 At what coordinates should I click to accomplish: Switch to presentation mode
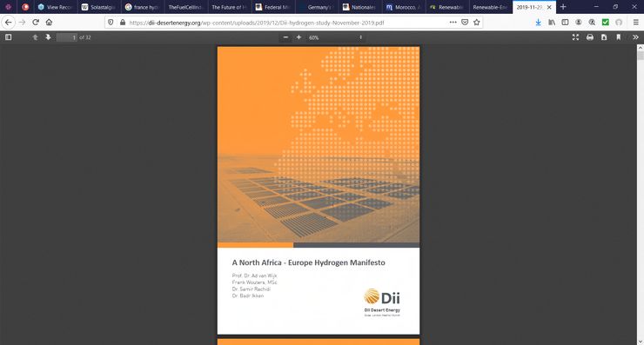click(x=576, y=37)
